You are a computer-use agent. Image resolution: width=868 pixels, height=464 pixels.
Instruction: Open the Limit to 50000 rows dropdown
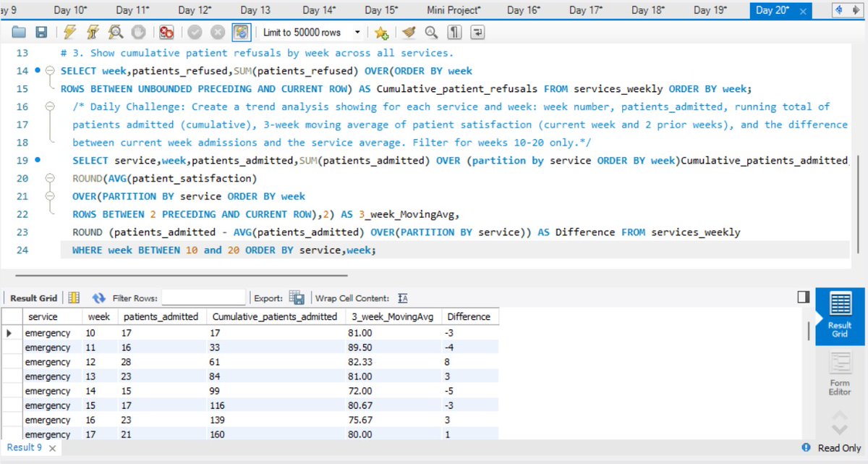coord(357,32)
